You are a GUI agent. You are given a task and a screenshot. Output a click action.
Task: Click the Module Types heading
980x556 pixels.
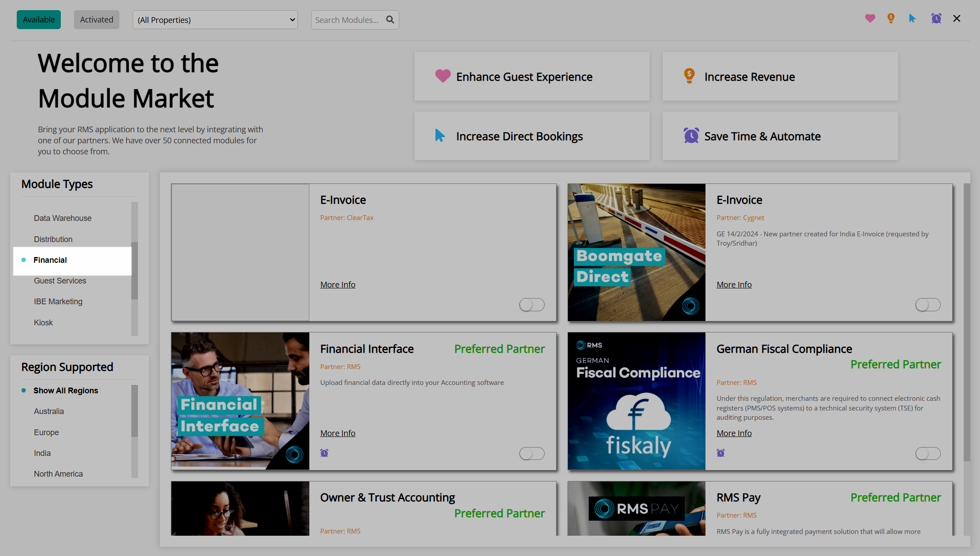click(x=57, y=184)
